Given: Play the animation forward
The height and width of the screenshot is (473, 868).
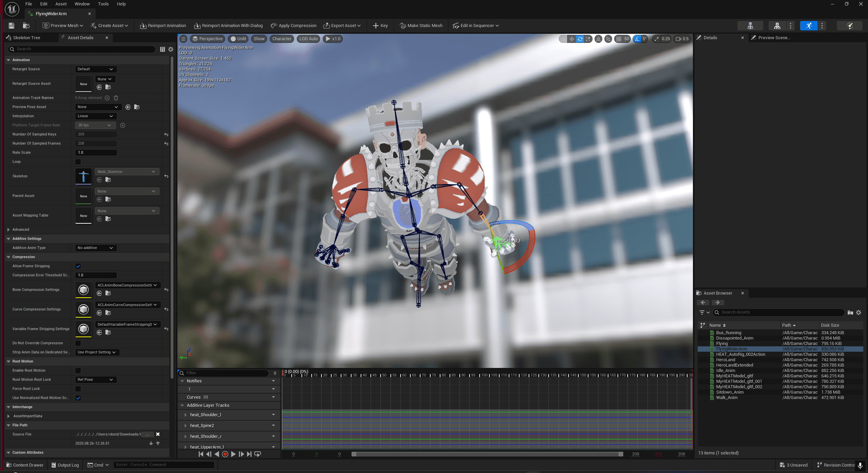Looking at the screenshot, I should click(233, 454).
